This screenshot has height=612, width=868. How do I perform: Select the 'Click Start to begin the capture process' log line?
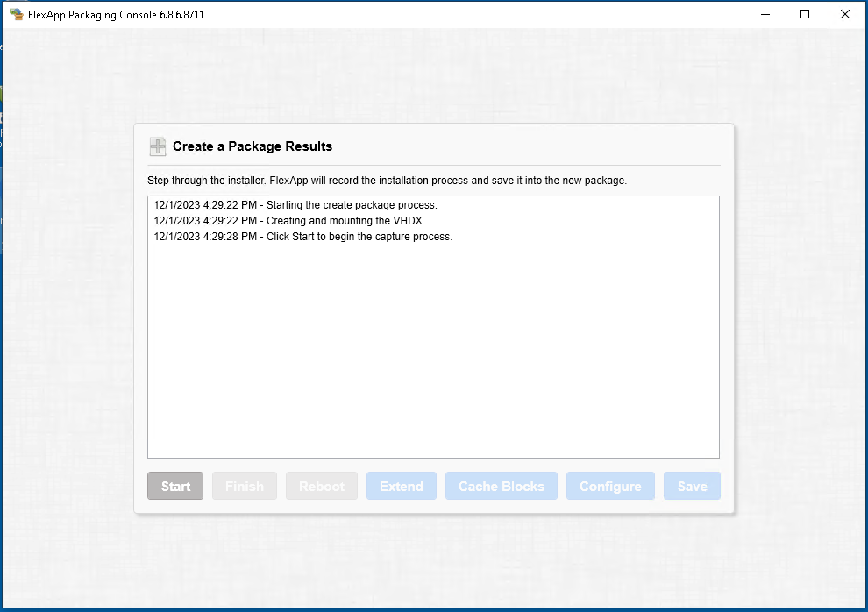pyautogui.click(x=303, y=237)
